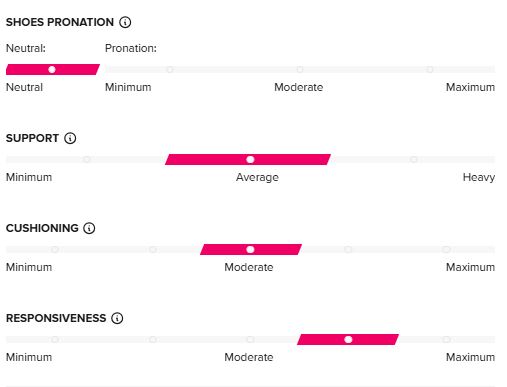
Task: Select the Moderate pronation slider dot
Action: [300, 69]
